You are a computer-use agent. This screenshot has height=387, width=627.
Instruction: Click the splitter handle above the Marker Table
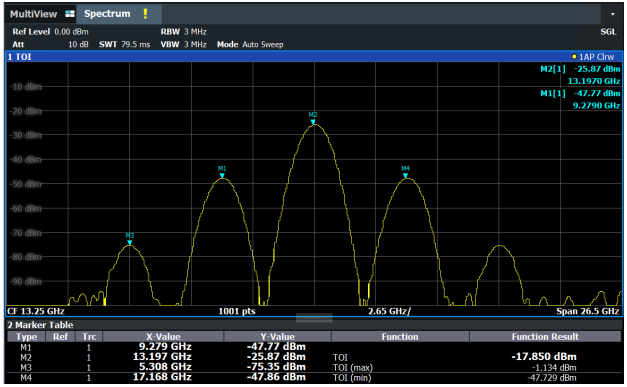click(314, 318)
